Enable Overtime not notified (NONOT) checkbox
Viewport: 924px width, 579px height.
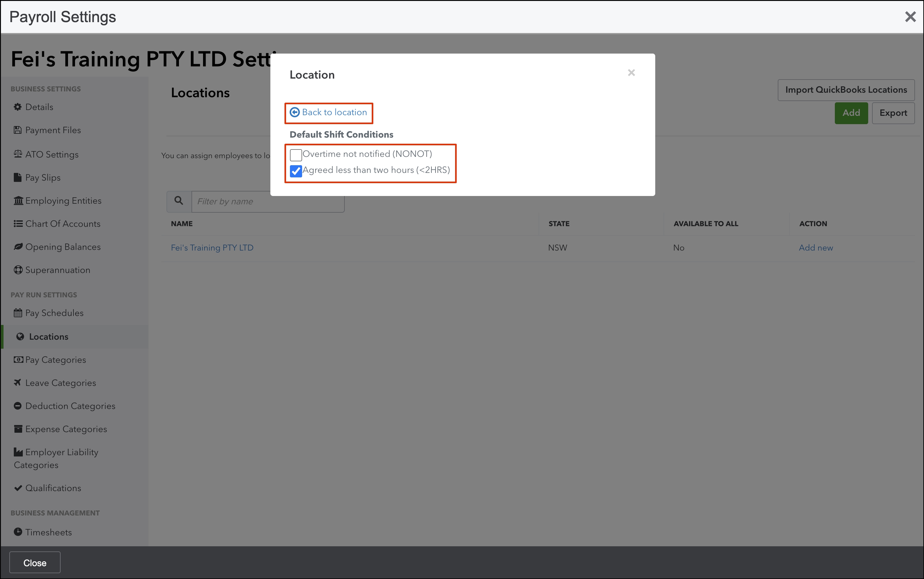[x=295, y=155]
